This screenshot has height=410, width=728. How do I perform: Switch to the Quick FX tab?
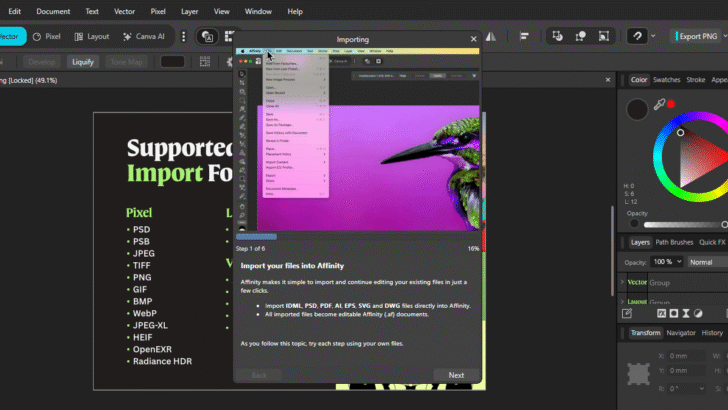[x=712, y=242]
